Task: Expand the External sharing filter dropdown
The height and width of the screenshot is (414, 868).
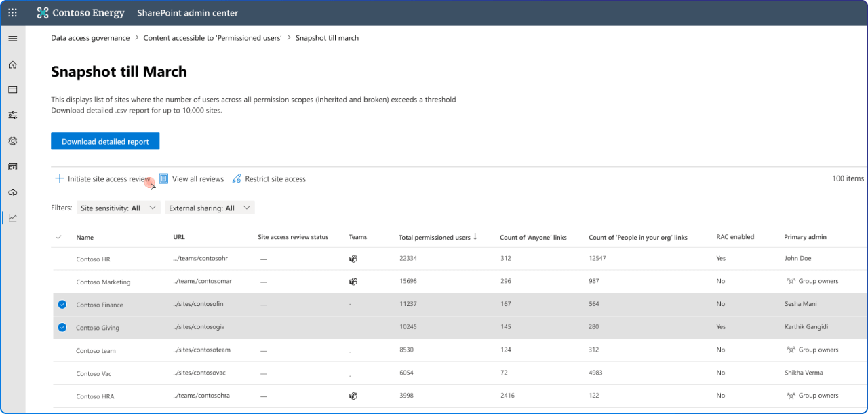Action: click(x=210, y=208)
